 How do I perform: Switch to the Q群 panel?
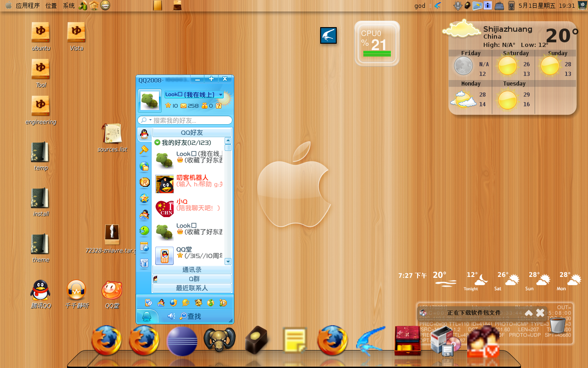coord(192,279)
